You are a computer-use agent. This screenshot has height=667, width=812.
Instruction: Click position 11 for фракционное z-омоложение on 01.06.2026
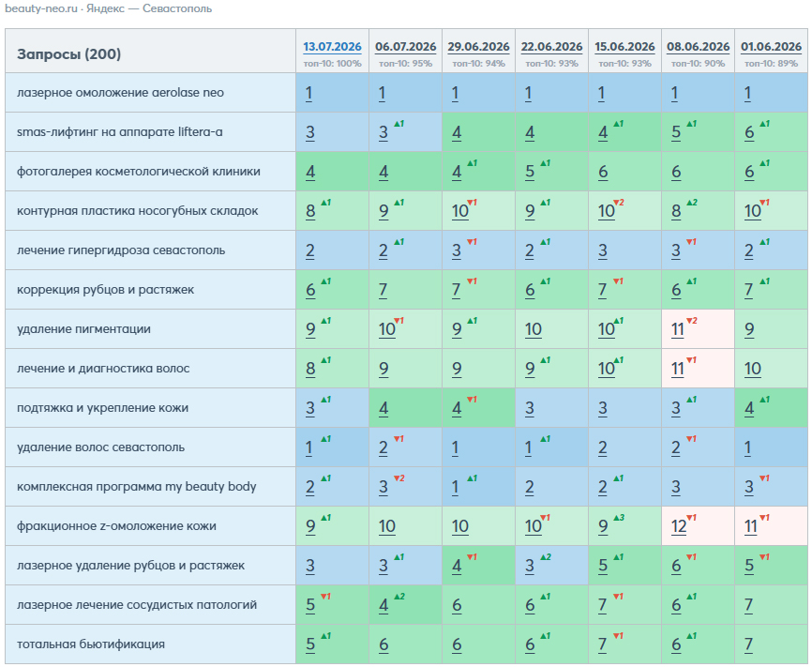tap(751, 526)
